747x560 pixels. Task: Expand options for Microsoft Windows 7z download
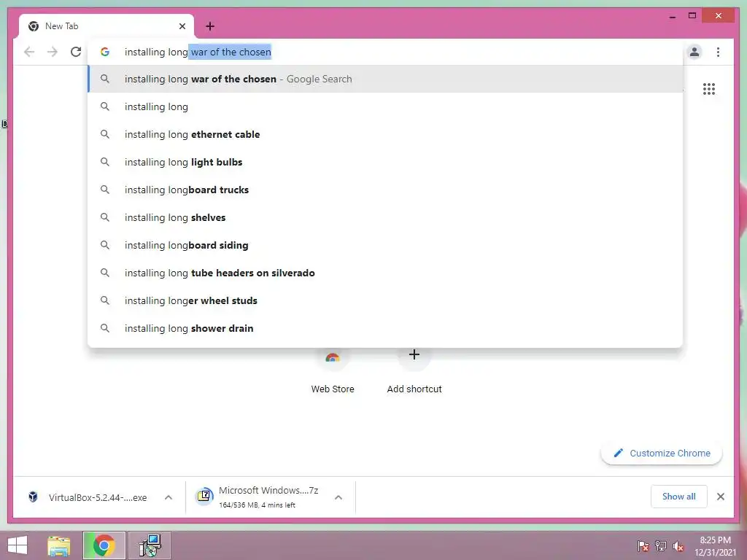tap(338, 497)
